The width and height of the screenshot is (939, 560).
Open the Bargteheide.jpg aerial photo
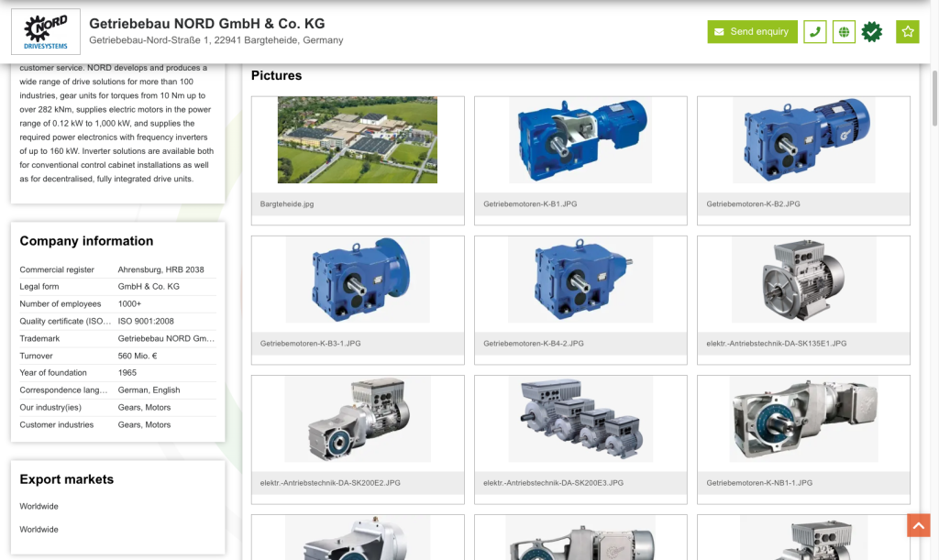coord(358,140)
